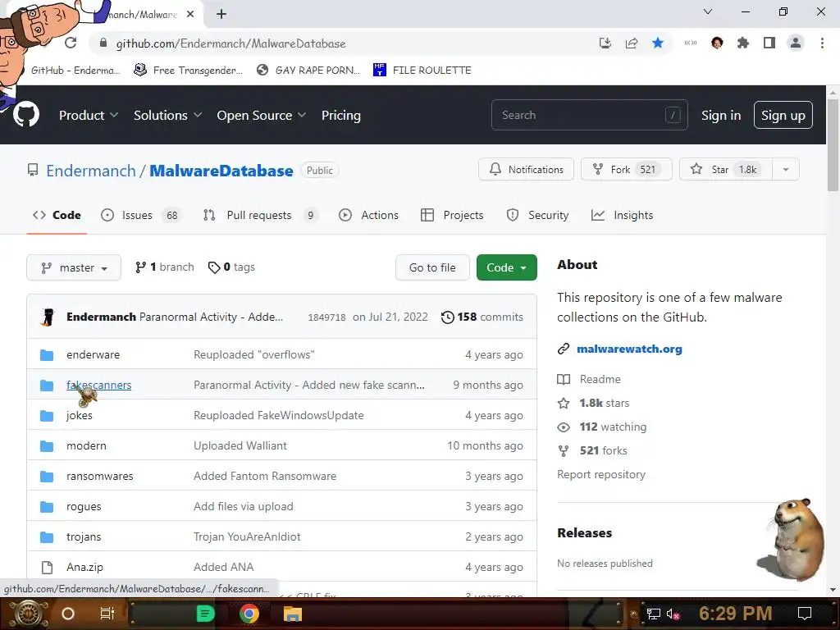Open the Chrome extensions puzzle icon
The height and width of the screenshot is (630, 840).
click(x=743, y=43)
